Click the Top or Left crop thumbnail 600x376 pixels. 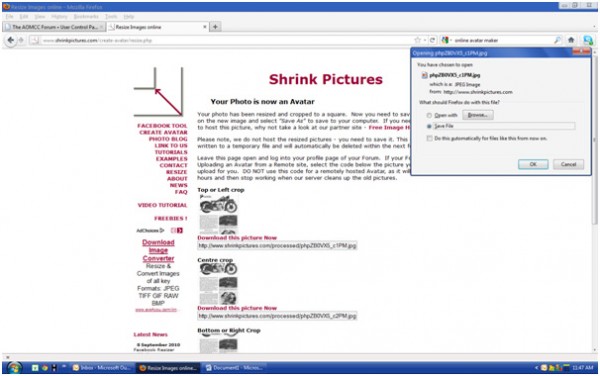(x=218, y=214)
